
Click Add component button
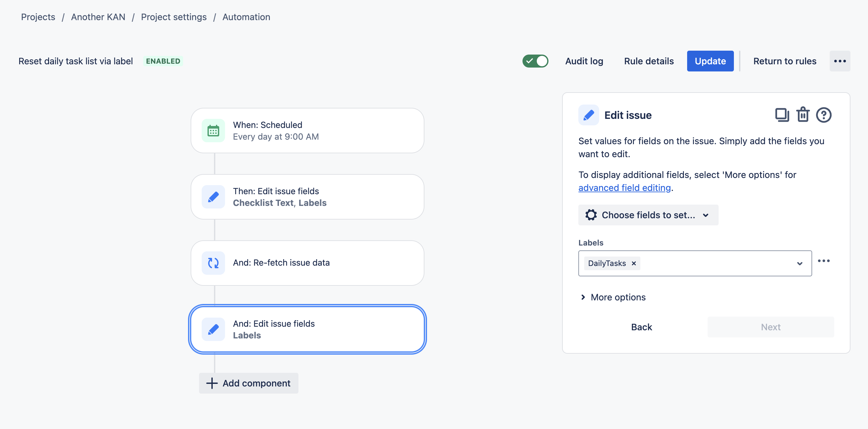[248, 383]
